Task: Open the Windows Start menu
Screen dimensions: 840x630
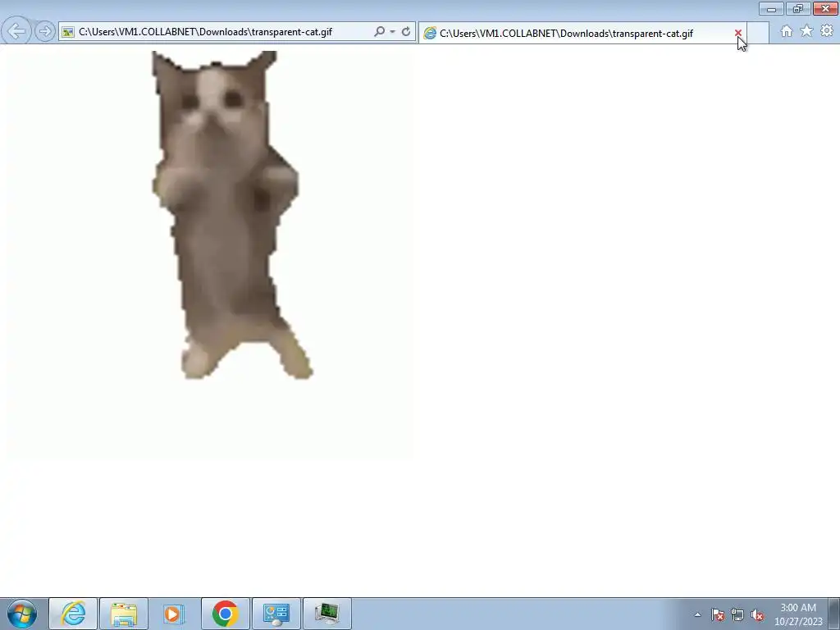Action: tap(22, 614)
